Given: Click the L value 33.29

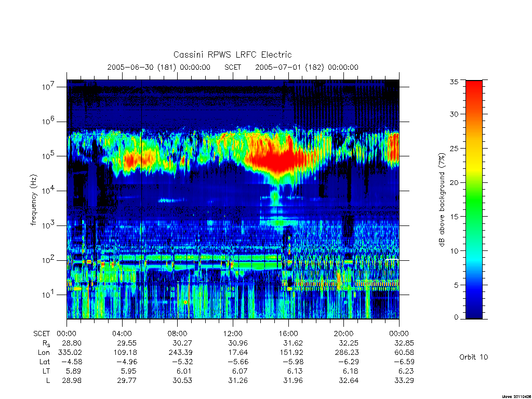Looking at the screenshot, I should (404, 380).
